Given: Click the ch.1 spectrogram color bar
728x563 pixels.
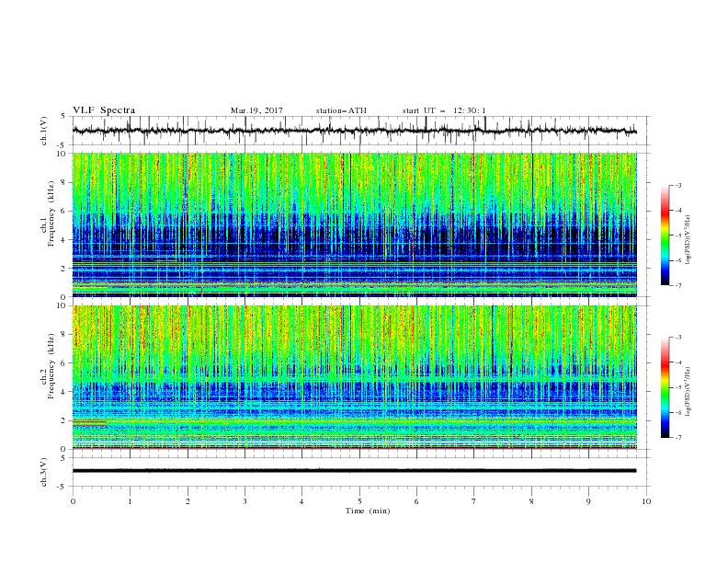Looking at the screenshot, I should [x=665, y=236].
